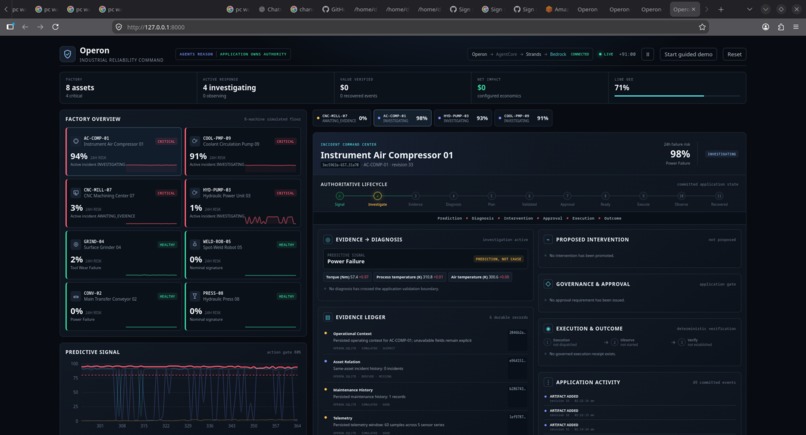
Task: Click the CNC-MILL-07 machine asset icon
Action: pos(76,193)
